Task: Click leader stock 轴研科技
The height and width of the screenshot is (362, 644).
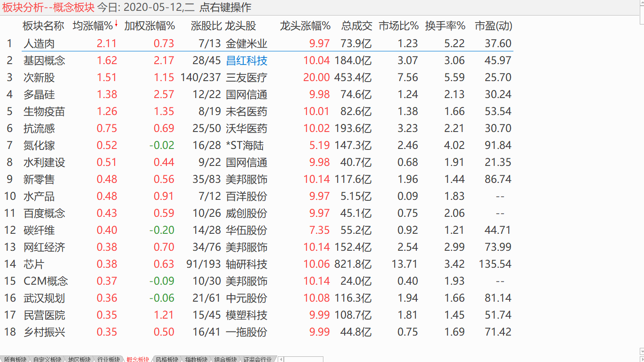Action: pos(247,264)
